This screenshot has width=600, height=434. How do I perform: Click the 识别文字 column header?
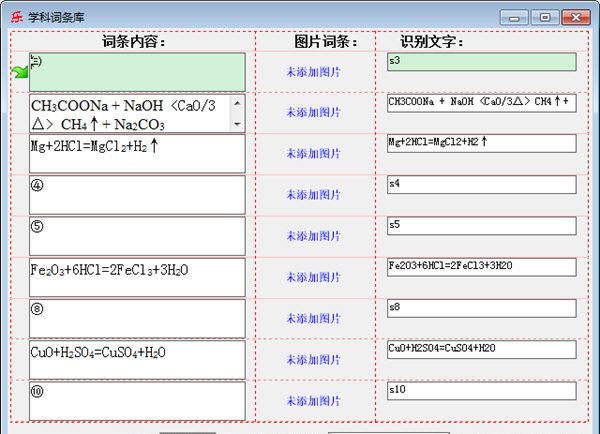432,41
